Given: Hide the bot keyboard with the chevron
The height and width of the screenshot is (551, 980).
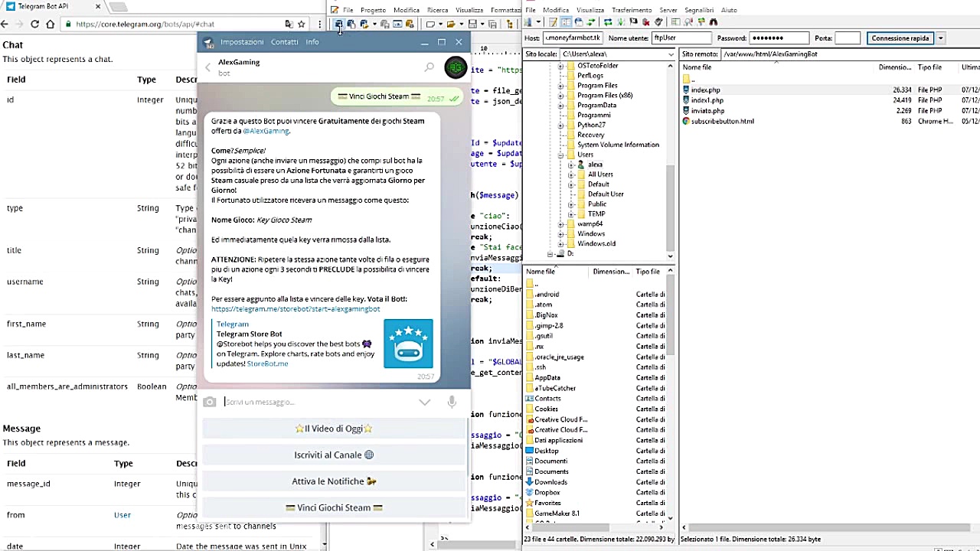Looking at the screenshot, I should coord(424,402).
